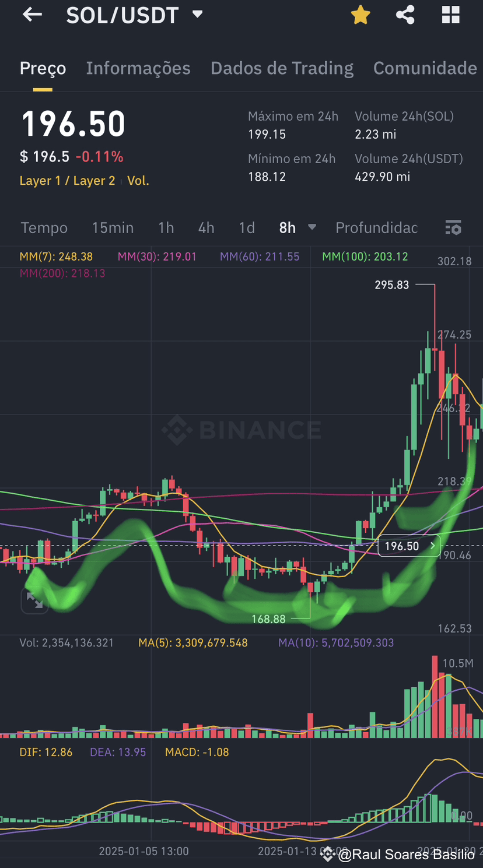Image resolution: width=483 pixels, height=868 pixels.
Task: Tap the Vol: 2,354,136.321 label
Action: tap(66, 643)
